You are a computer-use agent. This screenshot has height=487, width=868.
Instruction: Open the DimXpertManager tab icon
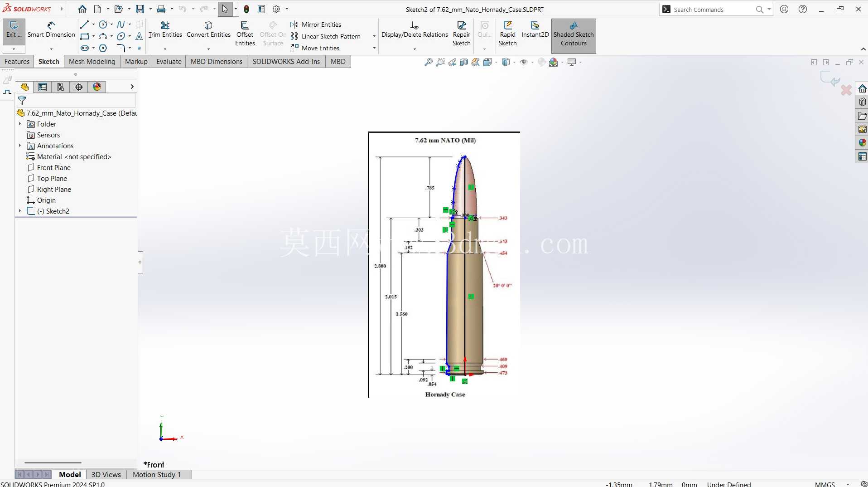click(79, 87)
